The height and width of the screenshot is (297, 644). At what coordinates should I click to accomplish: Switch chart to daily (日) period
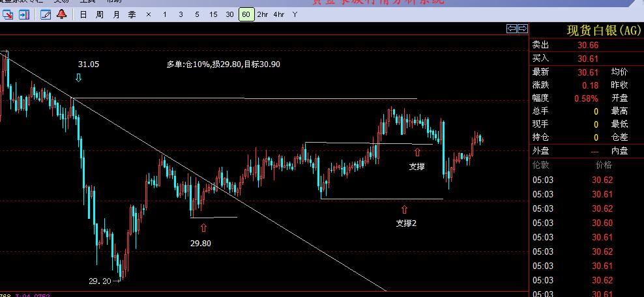[83, 15]
